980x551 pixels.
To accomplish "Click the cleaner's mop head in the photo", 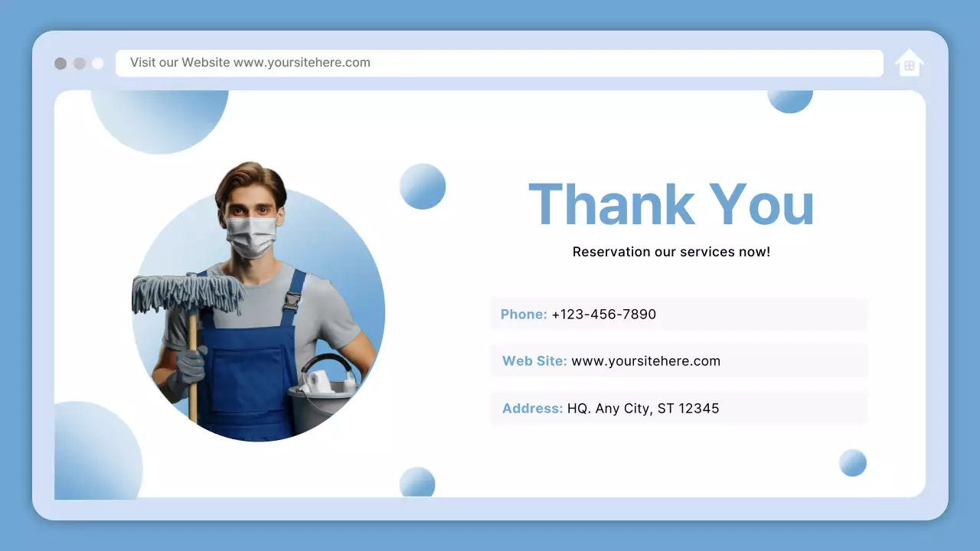I will tap(188, 294).
